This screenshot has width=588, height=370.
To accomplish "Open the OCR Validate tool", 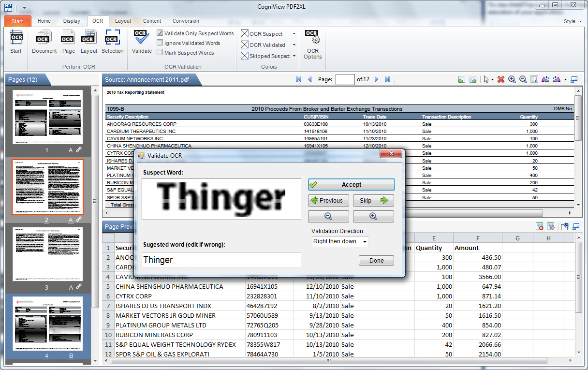I will [x=142, y=42].
